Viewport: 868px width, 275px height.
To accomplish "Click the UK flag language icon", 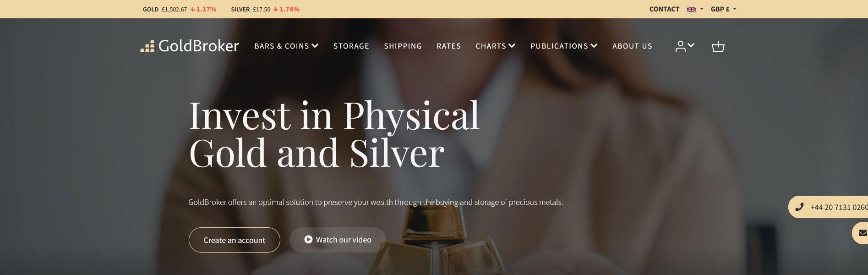I will point(691,9).
